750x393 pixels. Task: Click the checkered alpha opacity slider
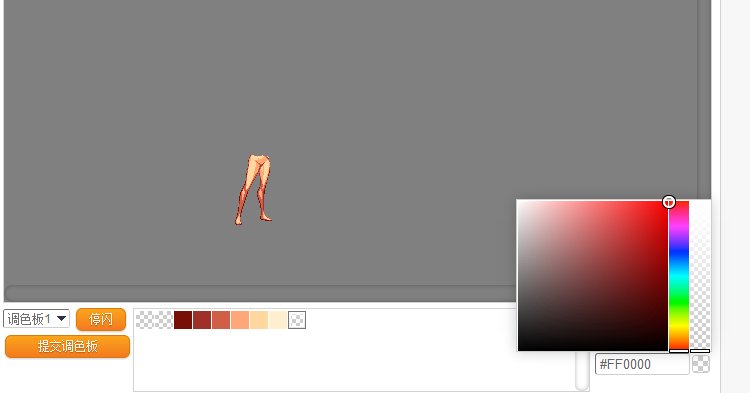point(700,275)
